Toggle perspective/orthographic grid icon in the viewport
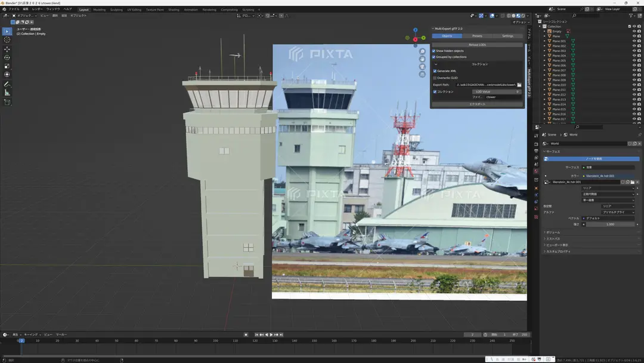 pyautogui.click(x=422, y=75)
